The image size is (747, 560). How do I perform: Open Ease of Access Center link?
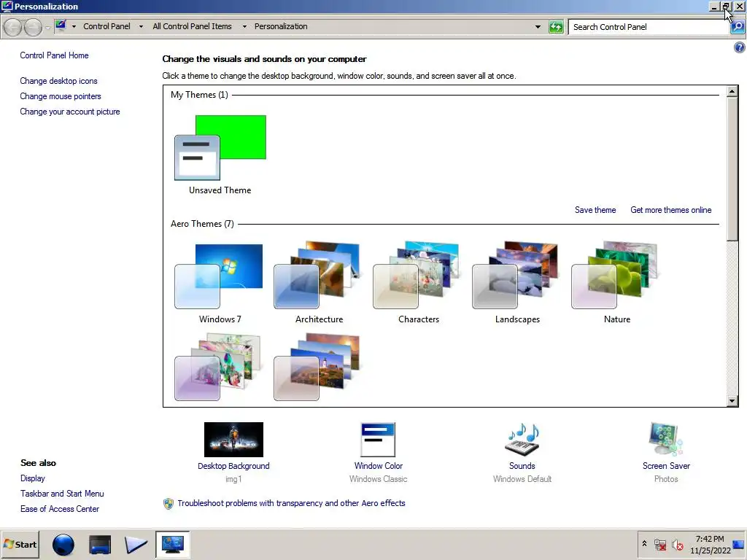tap(60, 508)
